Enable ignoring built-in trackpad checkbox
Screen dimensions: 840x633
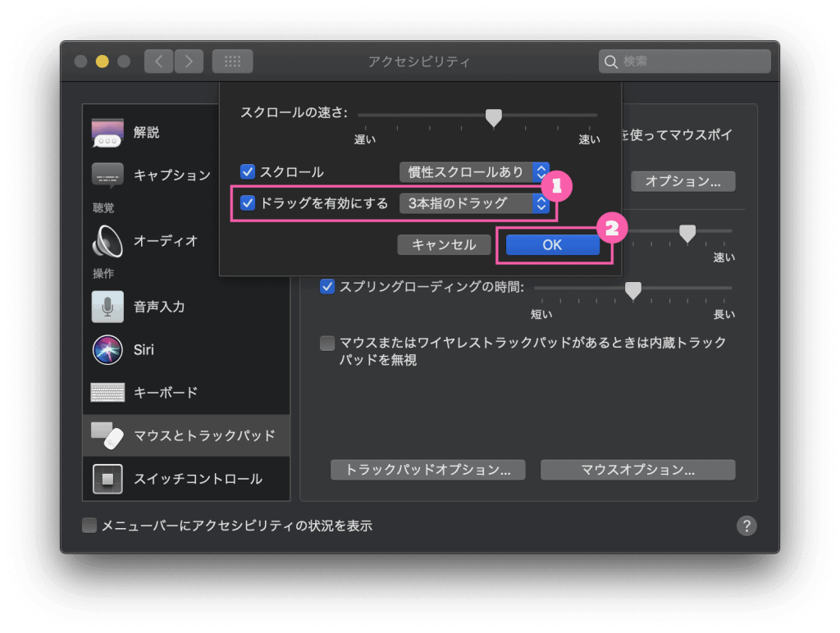(326, 343)
